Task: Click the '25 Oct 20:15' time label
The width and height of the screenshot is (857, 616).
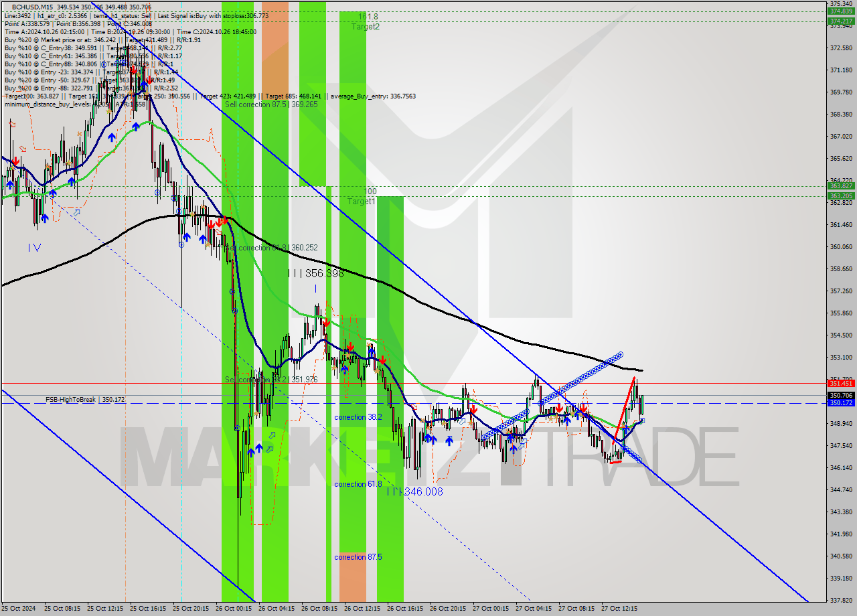Action: pyautogui.click(x=191, y=609)
